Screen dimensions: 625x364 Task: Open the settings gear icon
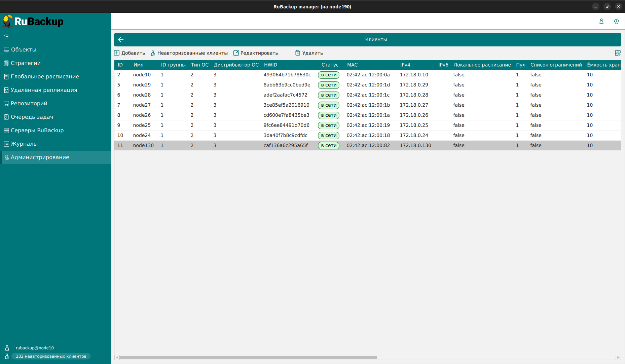point(616,21)
